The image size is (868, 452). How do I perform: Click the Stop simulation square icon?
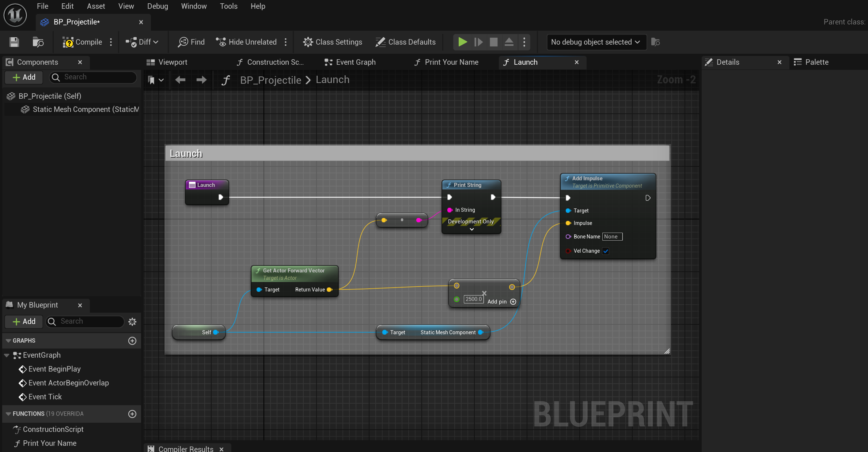click(493, 42)
